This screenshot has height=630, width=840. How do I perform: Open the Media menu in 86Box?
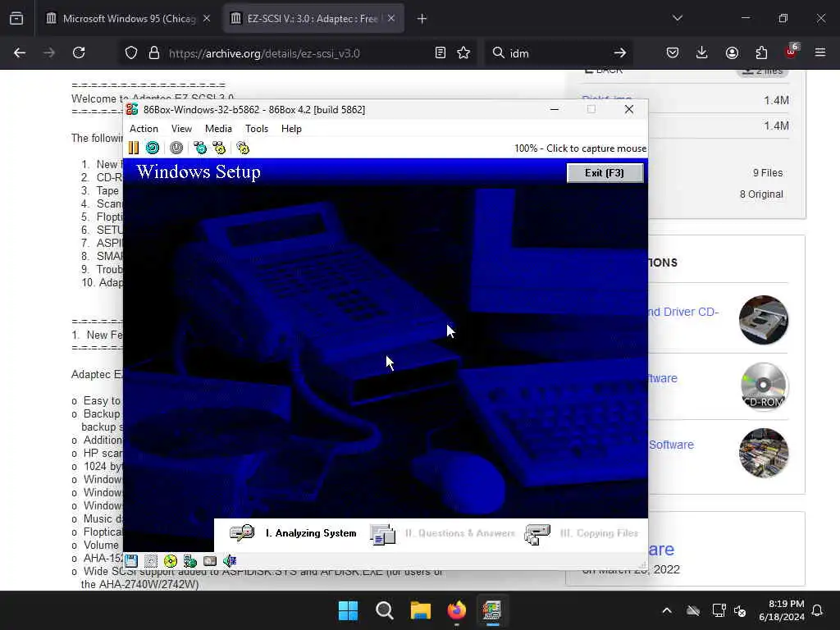pos(218,129)
